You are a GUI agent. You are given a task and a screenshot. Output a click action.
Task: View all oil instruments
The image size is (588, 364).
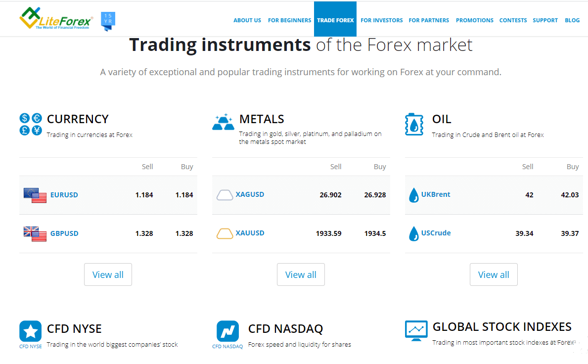(494, 274)
